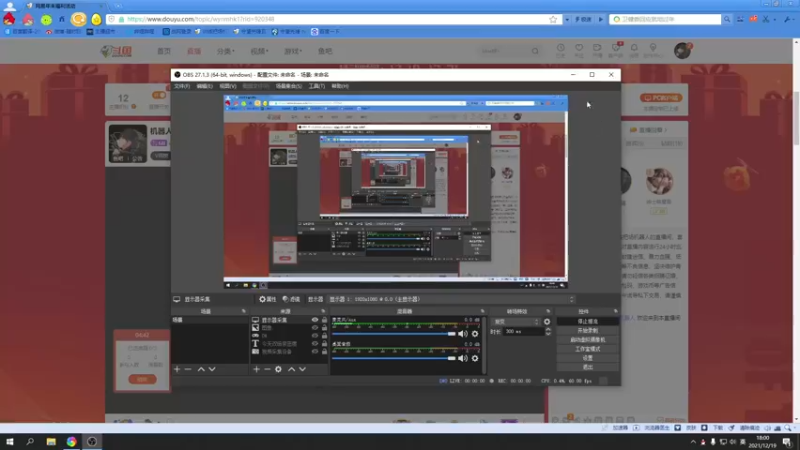
Task: Move the selected source down in the list
Action: coord(303,369)
